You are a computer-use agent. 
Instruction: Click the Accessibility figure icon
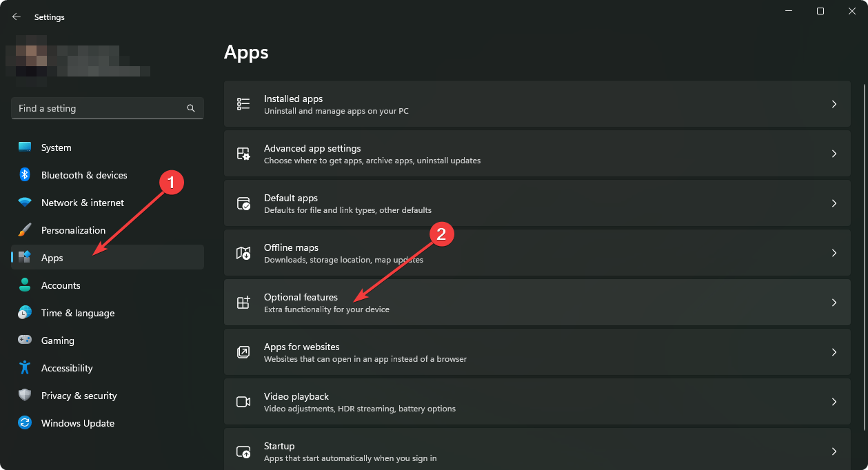pyautogui.click(x=25, y=368)
